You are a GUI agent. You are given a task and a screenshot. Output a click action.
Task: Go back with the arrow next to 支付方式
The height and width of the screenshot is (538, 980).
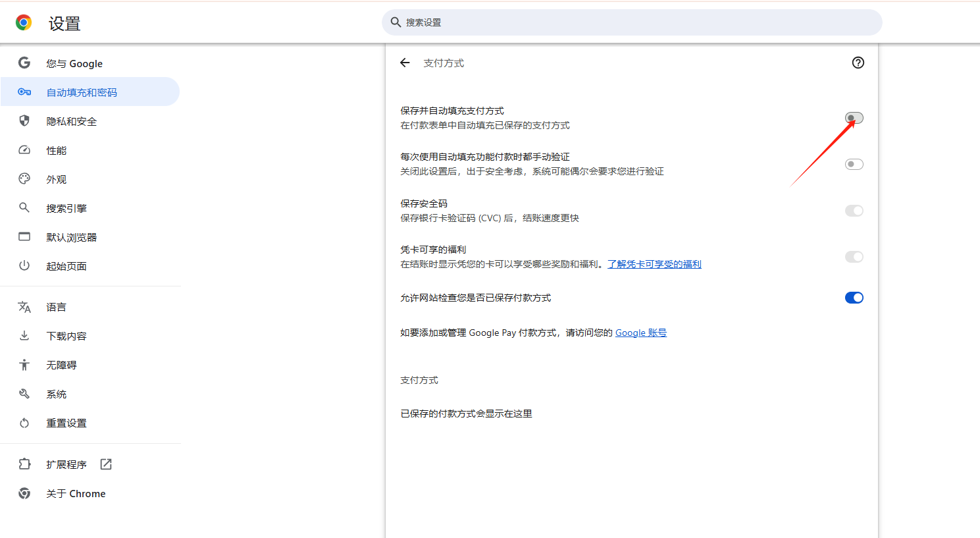[405, 63]
